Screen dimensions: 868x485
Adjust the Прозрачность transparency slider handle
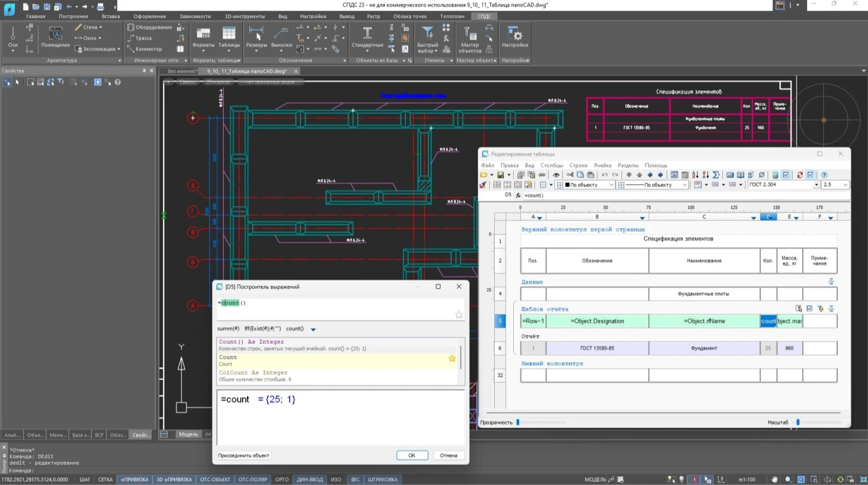(518, 422)
